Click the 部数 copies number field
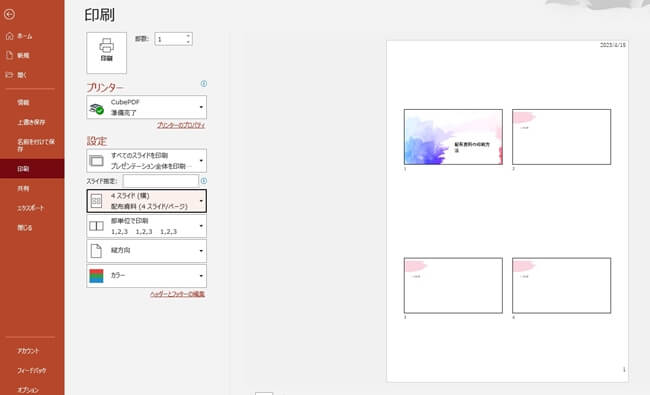The image size is (650, 395). pyautogui.click(x=170, y=39)
